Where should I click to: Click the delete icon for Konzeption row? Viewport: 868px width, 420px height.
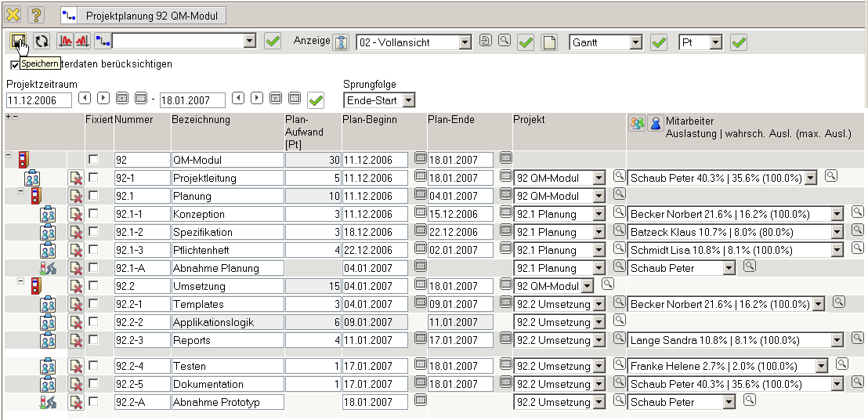pyautogui.click(x=76, y=214)
